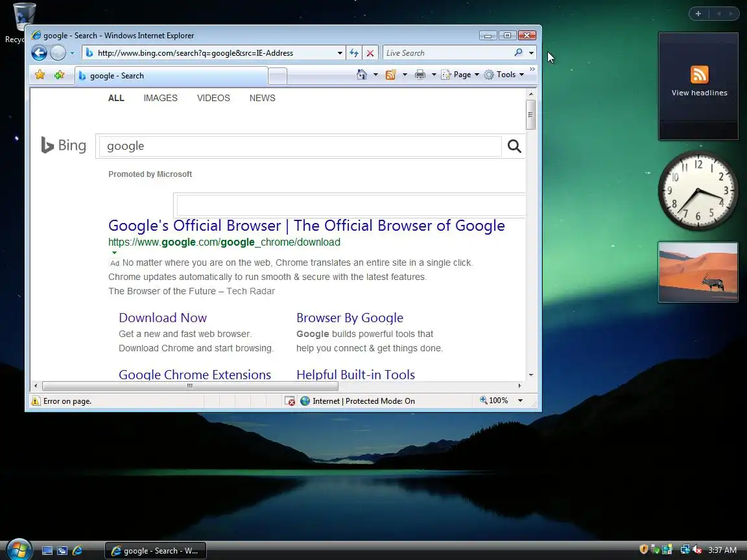This screenshot has height=560, width=747.
Task: Click 'View headlines' in the feed gadget
Action: coord(700,93)
